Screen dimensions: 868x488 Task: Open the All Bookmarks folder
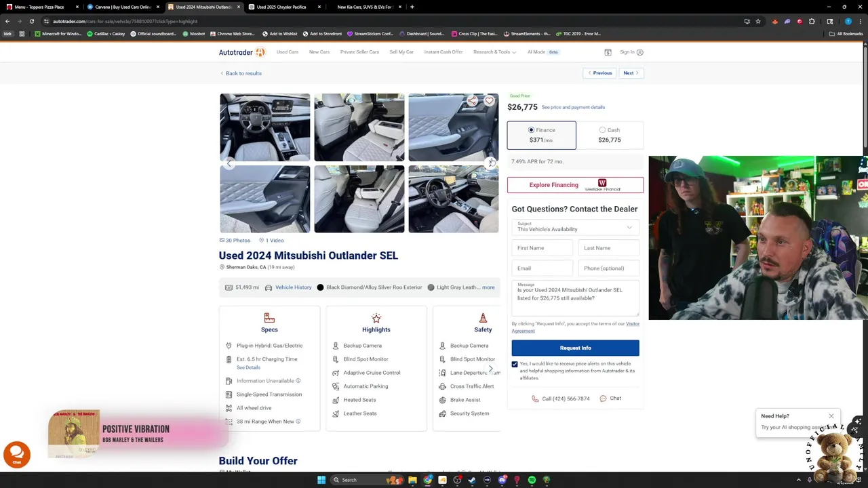coord(846,34)
